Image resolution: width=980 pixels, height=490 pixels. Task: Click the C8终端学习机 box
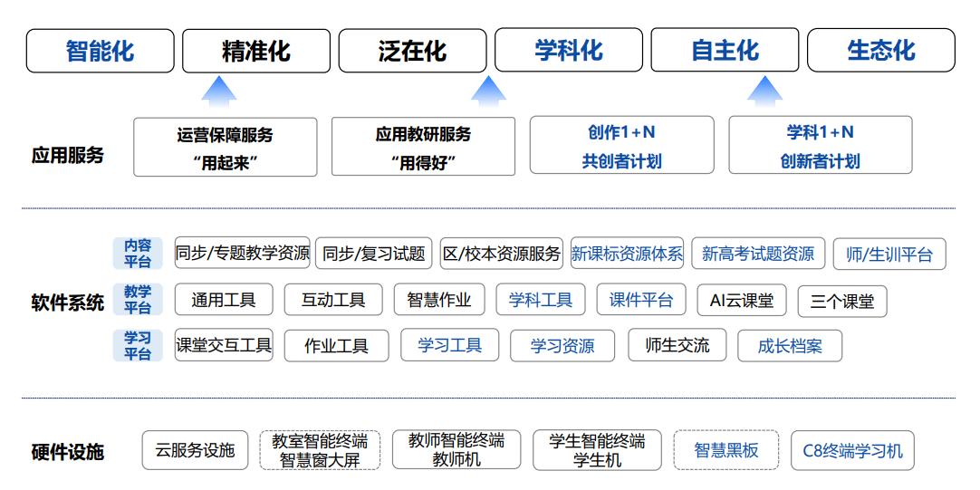tap(852, 450)
